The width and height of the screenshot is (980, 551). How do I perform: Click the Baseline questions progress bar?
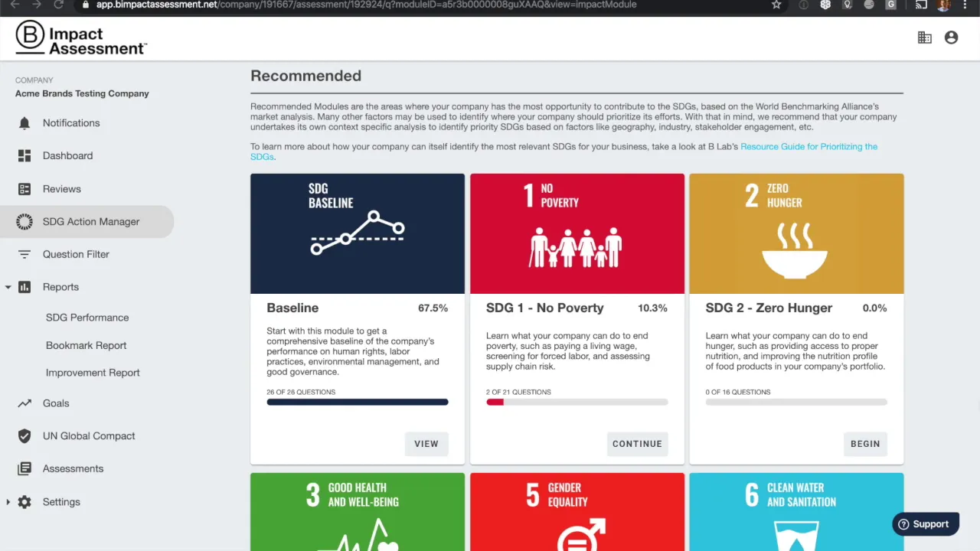[358, 402]
